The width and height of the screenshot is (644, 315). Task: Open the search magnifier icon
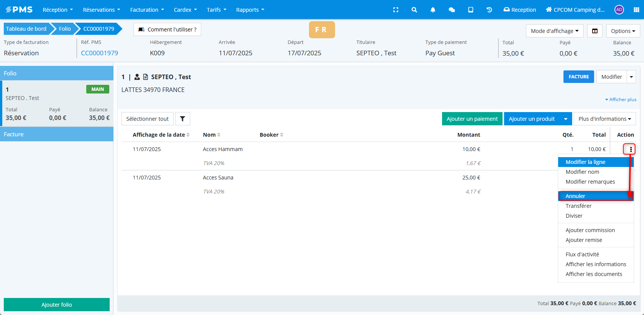[414, 10]
